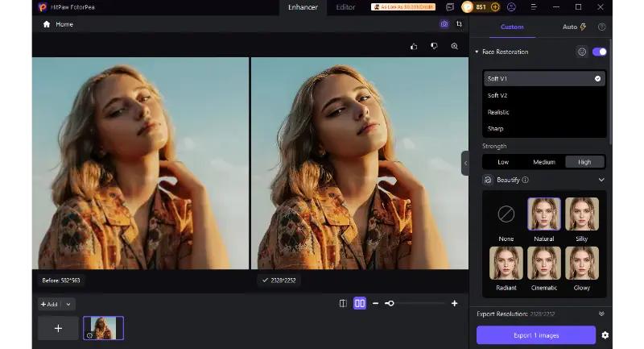Click the Add button
Screen dimensions: 644x349
(x=49, y=305)
